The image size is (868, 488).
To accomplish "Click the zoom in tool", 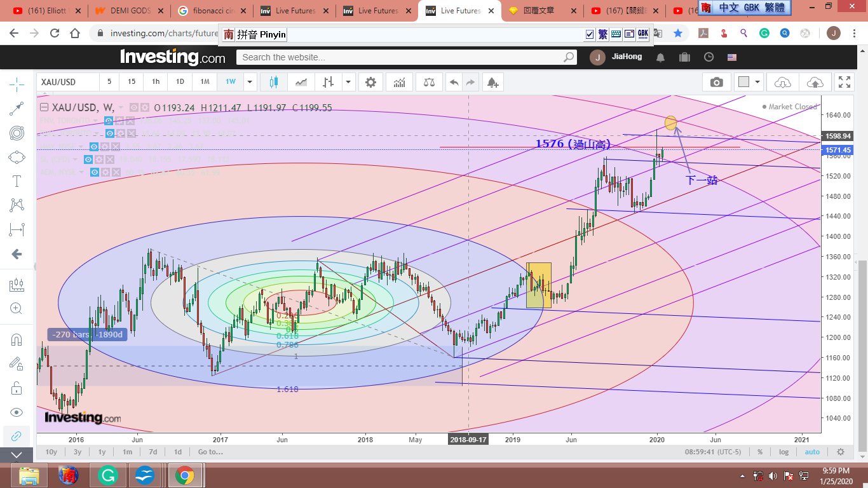I will 17,309.
